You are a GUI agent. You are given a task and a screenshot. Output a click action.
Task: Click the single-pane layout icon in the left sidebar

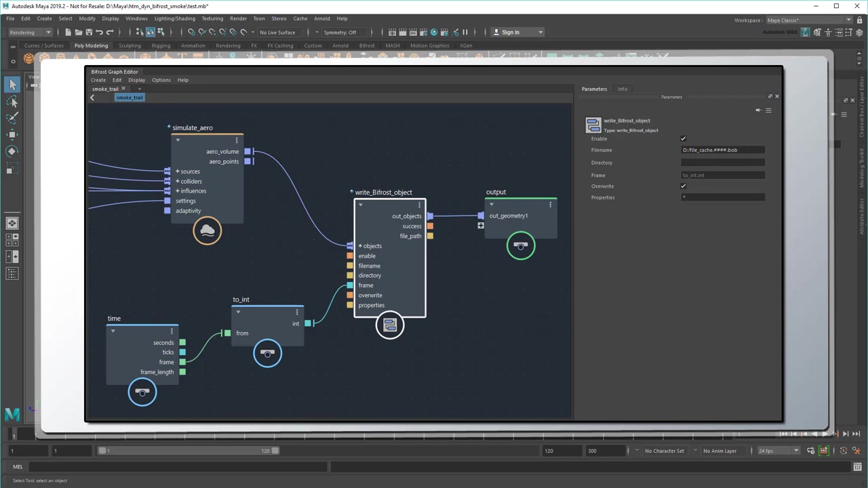12,223
